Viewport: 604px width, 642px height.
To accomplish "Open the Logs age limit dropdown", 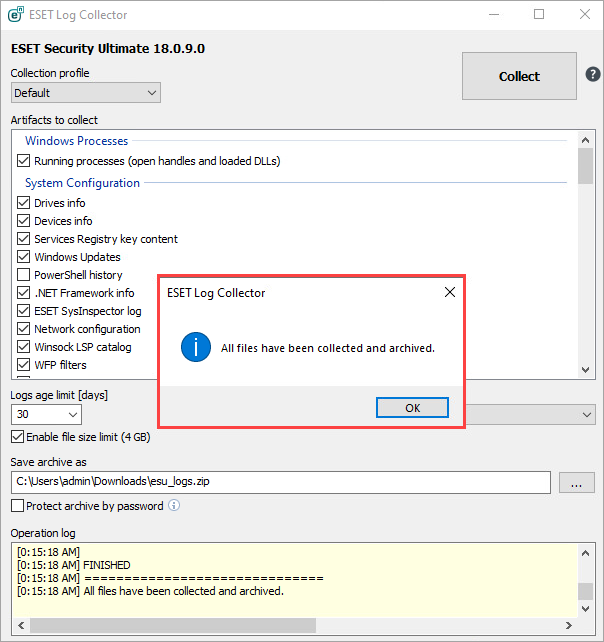I will click(x=46, y=414).
